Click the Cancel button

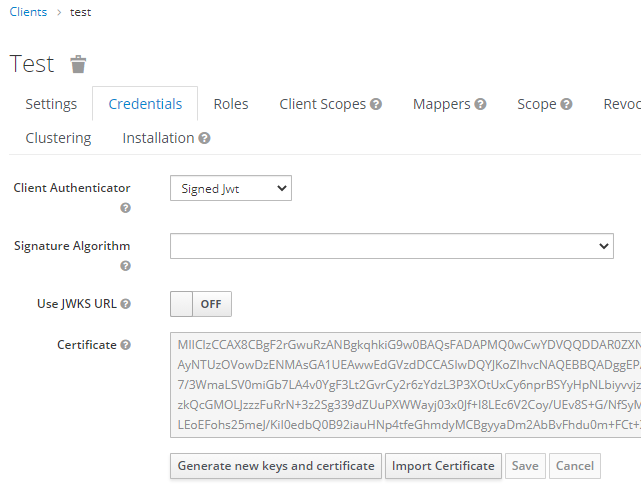[x=575, y=466]
